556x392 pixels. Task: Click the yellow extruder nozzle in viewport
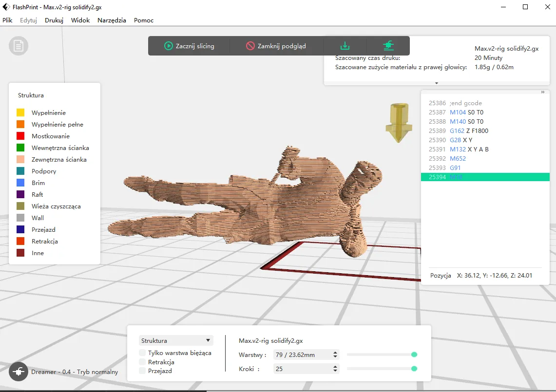tap(398, 123)
